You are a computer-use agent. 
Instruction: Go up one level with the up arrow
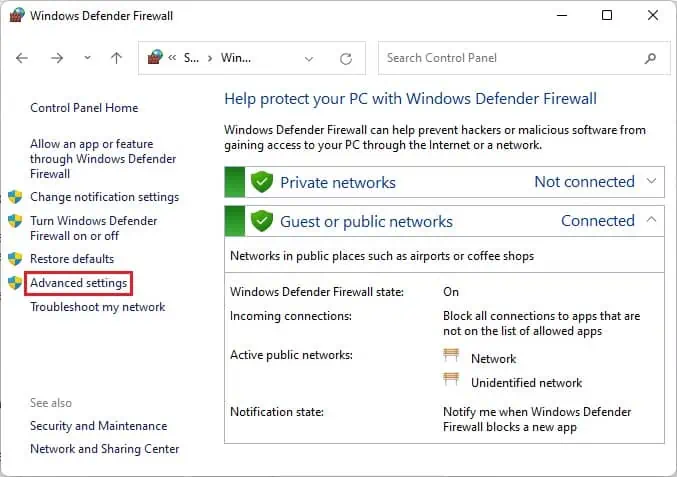click(x=116, y=58)
